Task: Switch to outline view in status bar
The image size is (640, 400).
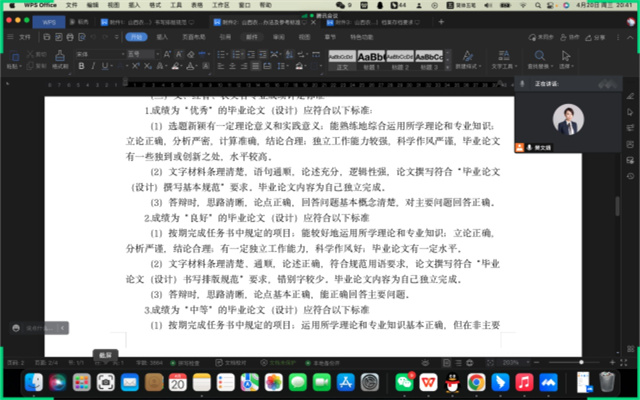Action: pyautogui.click(x=458, y=362)
